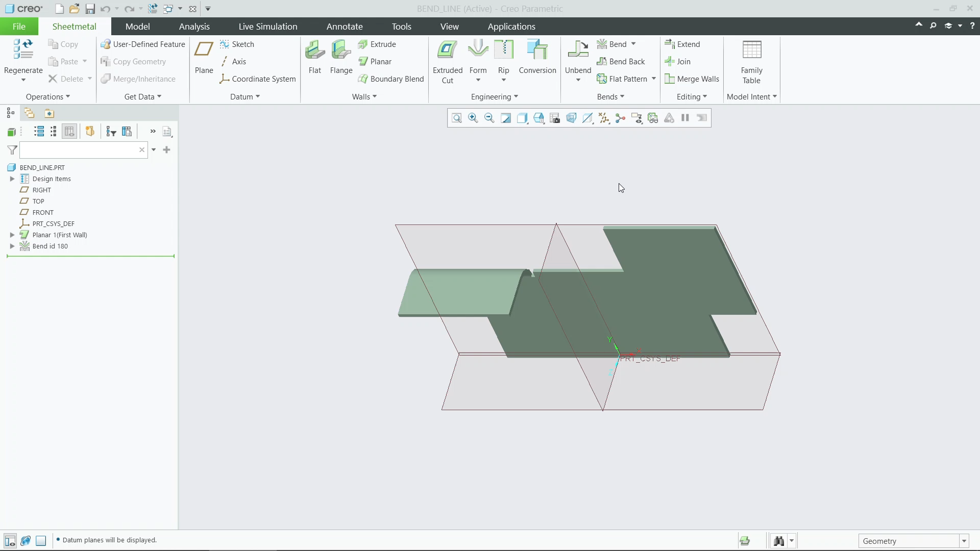This screenshot has height=551, width=980.
Task: Select the Rip tool
Action: [504, 56]
